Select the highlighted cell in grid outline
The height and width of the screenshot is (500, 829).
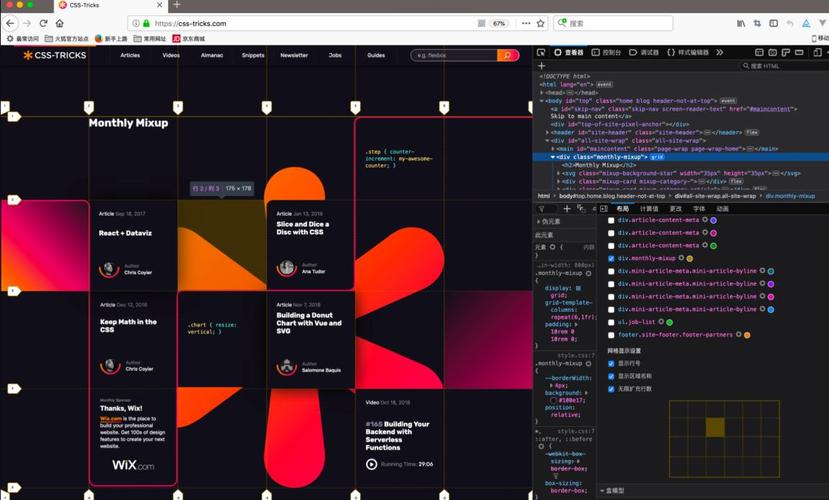tap(715, 427)
